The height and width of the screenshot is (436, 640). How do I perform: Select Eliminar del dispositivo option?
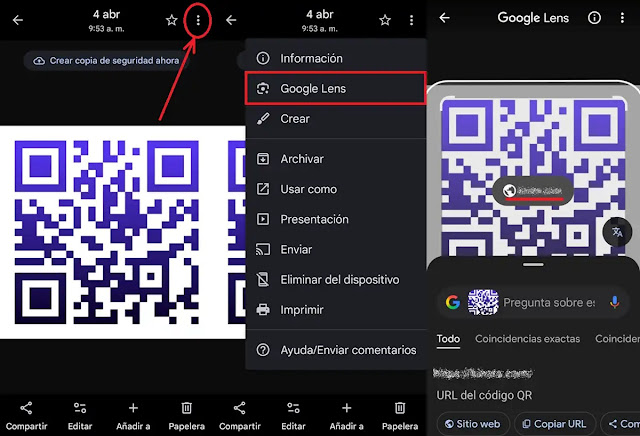pos(339,280)
